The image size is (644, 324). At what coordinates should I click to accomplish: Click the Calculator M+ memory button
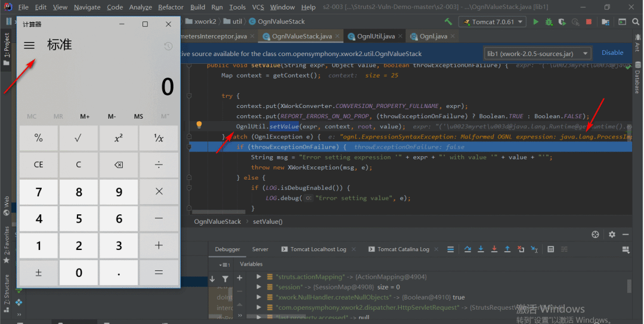click(x=85, y=116)
